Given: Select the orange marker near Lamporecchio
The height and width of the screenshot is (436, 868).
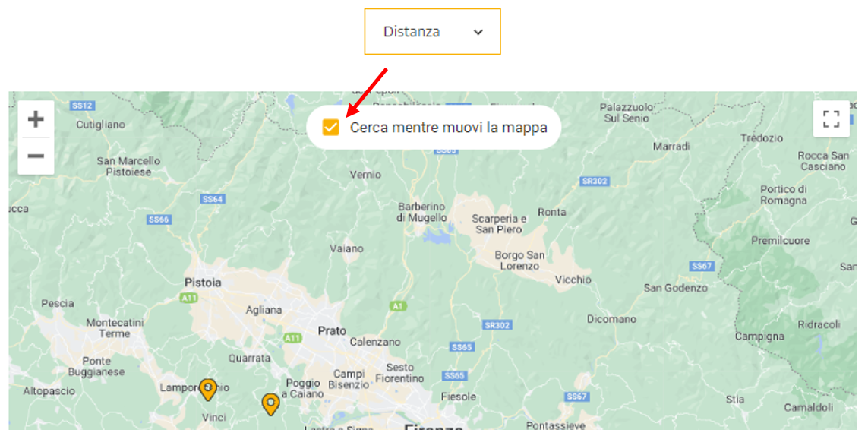Looking at the screenshot, I should coord(207,390).
